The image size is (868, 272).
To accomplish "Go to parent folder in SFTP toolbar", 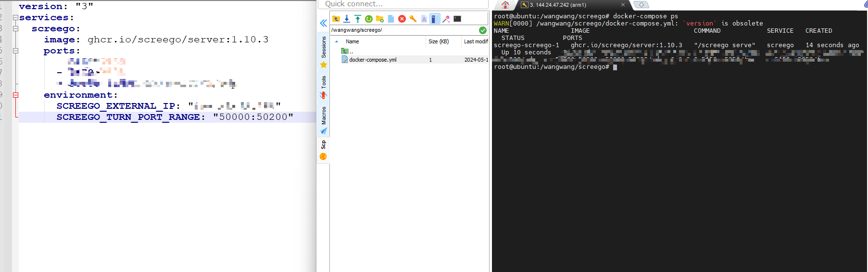I will (x=336, y=19).
